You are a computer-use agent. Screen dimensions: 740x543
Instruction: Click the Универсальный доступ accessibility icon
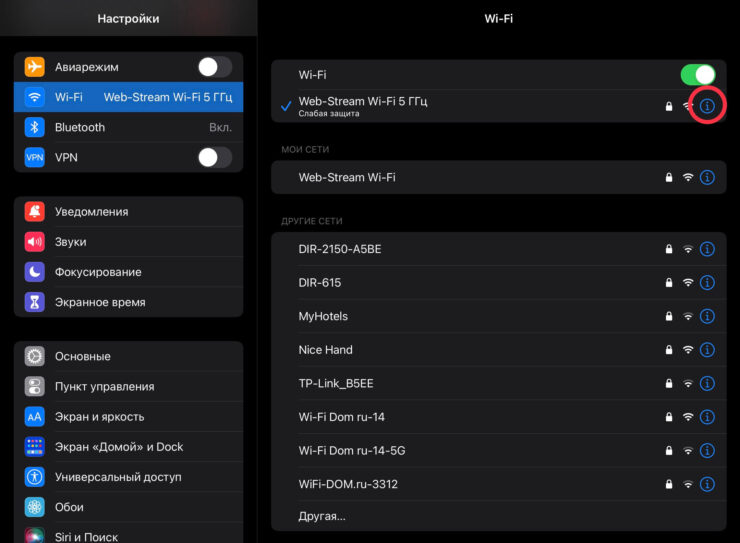(34, 477)
